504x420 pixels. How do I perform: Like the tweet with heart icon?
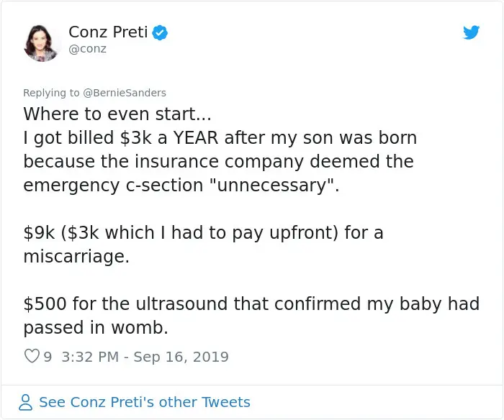pos(32,356)
